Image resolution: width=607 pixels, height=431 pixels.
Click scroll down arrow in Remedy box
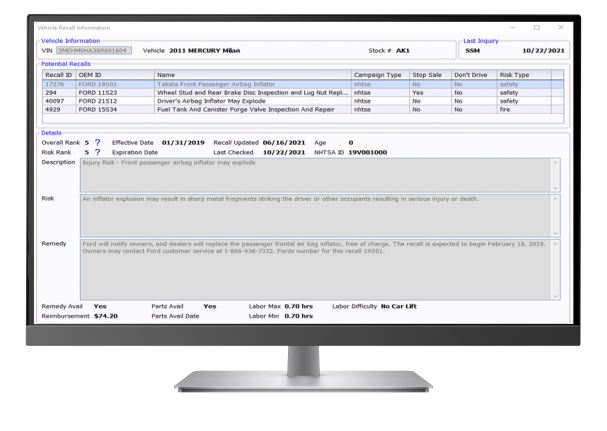(556, 296)
